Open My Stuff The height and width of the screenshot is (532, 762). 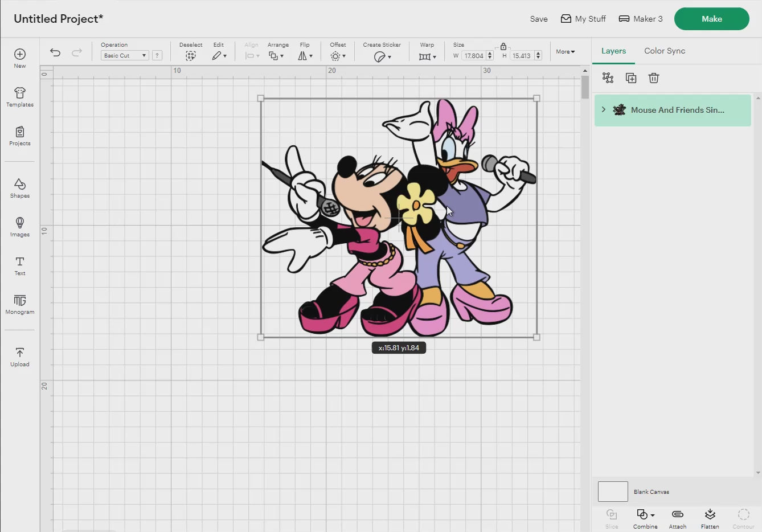pyautogui.click(x=583, y=19)
